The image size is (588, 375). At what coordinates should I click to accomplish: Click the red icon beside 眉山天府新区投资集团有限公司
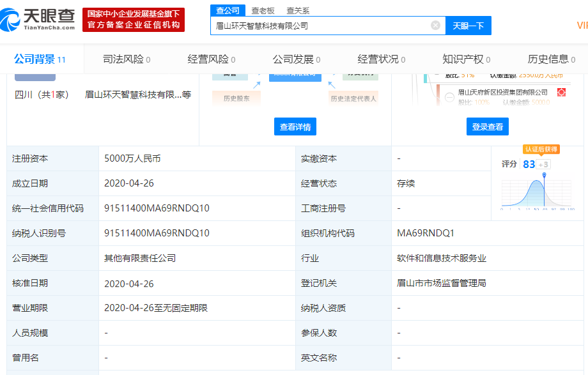561,92
